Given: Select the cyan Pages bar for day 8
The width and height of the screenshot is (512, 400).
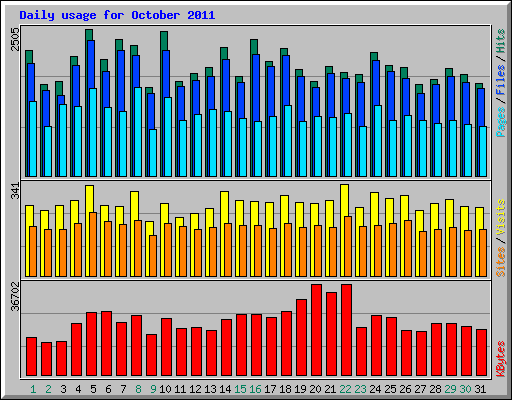Looking at the screenshot, I should coord(138,132).
